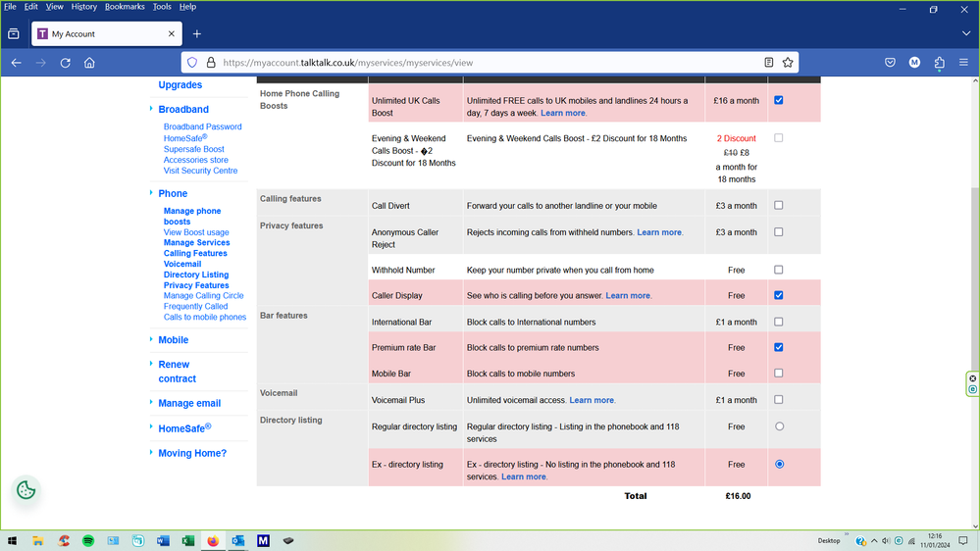Open the Broadband Password link
The height and width of the screenshot is (551, 980).
click(202, 126)
